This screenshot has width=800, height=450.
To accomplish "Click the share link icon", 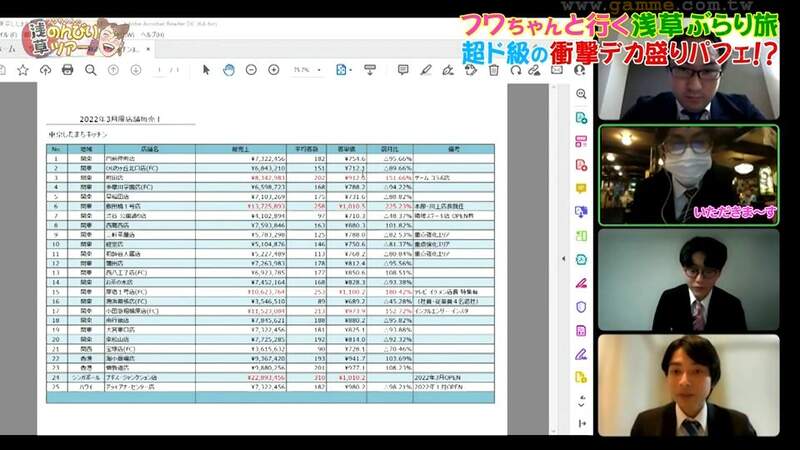I will pos(534,70).
